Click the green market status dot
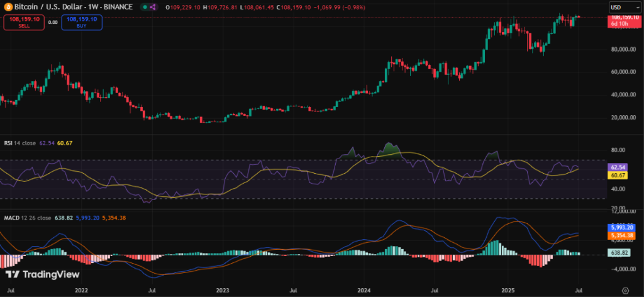 145,7
